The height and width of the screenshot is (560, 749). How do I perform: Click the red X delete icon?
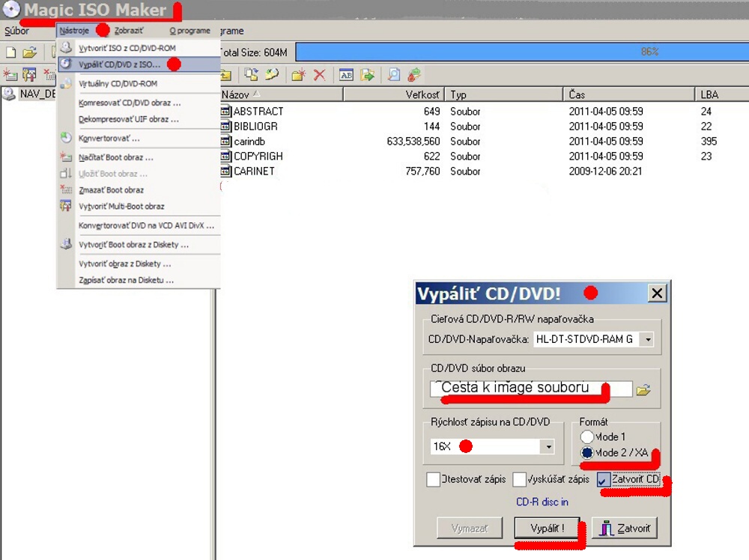(319, 75)
